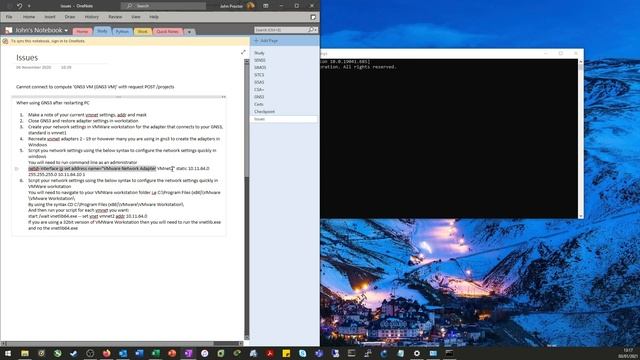
Task: Switch to the Quick Notes section tab
Action: [x=167, y=31]
